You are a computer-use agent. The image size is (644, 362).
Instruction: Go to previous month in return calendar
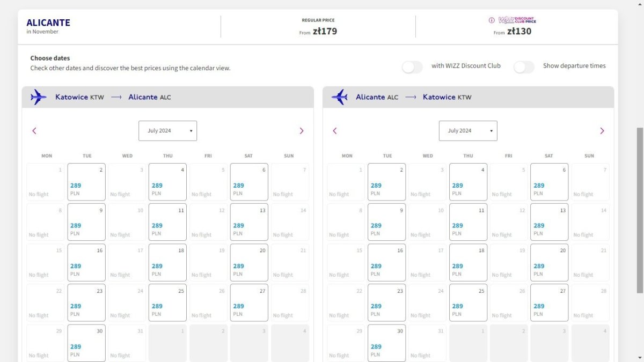335,131
